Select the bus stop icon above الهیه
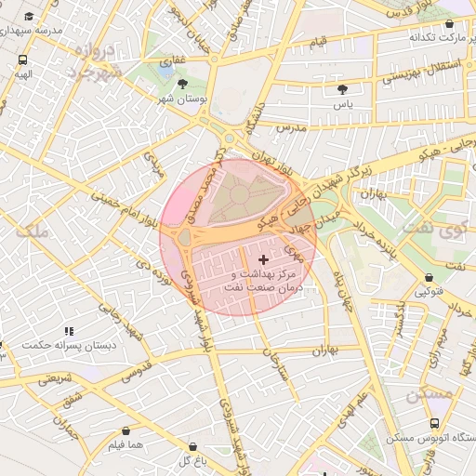476x476 pixels. [22, 59]
